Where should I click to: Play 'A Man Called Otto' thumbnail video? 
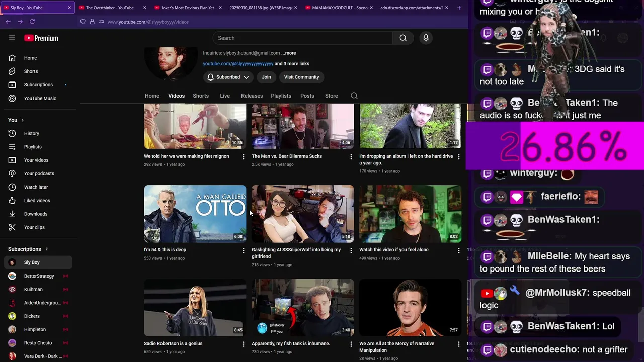tap(195, 214)
